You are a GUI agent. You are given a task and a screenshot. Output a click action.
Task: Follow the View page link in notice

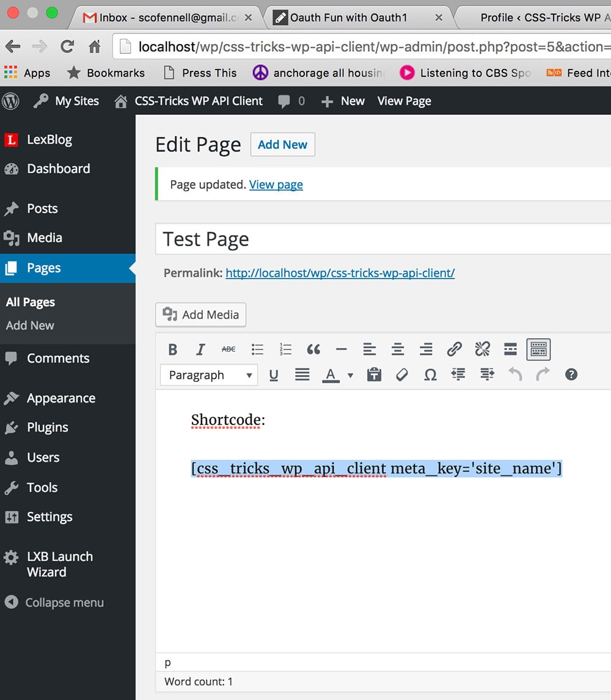276,184
